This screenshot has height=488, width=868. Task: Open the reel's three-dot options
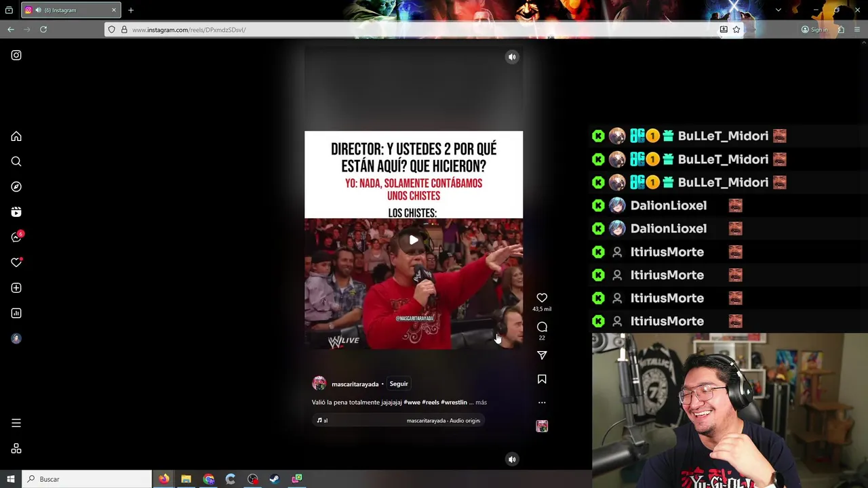(542, 403)
